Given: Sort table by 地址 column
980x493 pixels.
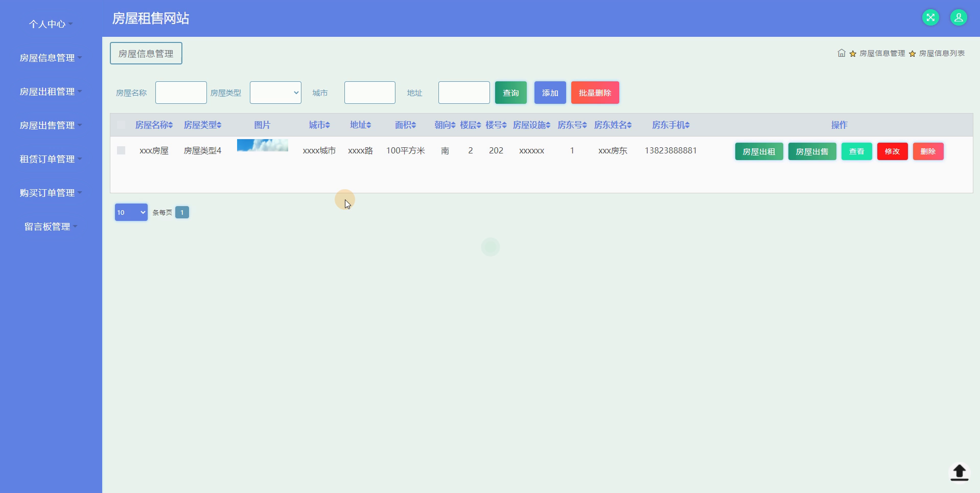Looking at the screenshot, I should tap(360, 125).
